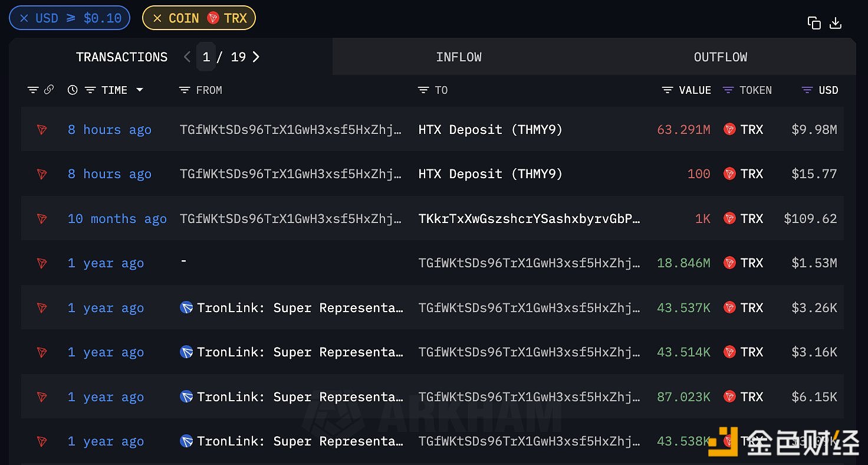Toggle TIME sort arrow

[140, 90]
